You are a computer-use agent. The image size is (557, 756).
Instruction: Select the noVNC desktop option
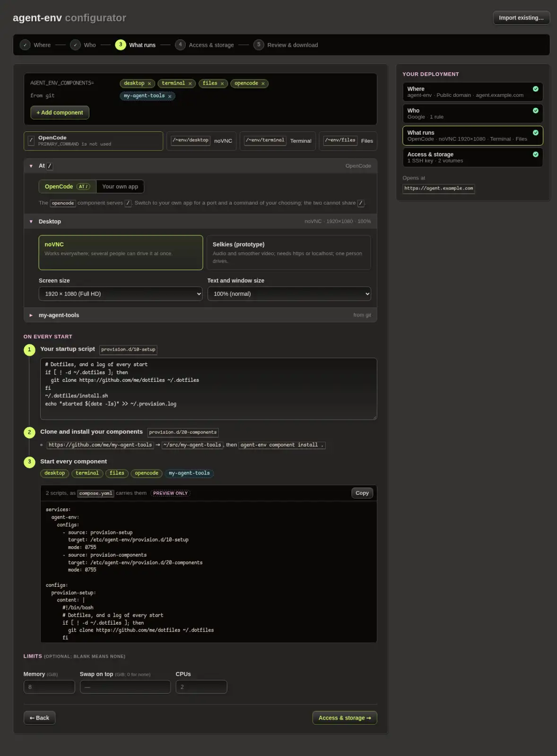[121, 253]
